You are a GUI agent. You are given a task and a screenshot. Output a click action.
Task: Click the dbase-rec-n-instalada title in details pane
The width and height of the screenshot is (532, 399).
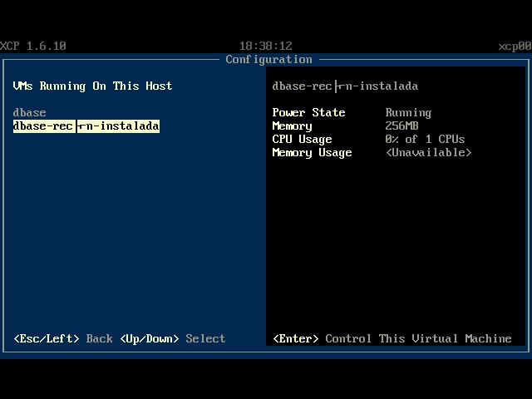click(345, 86)
